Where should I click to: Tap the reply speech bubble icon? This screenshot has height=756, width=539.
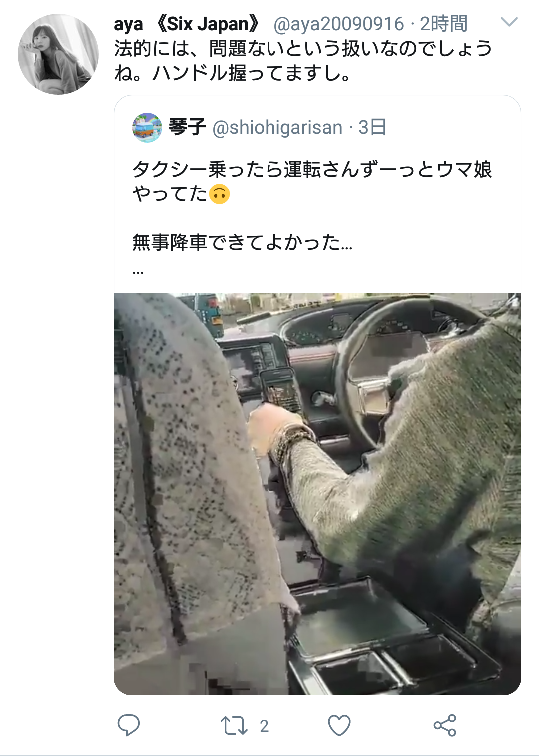(128, 725)
